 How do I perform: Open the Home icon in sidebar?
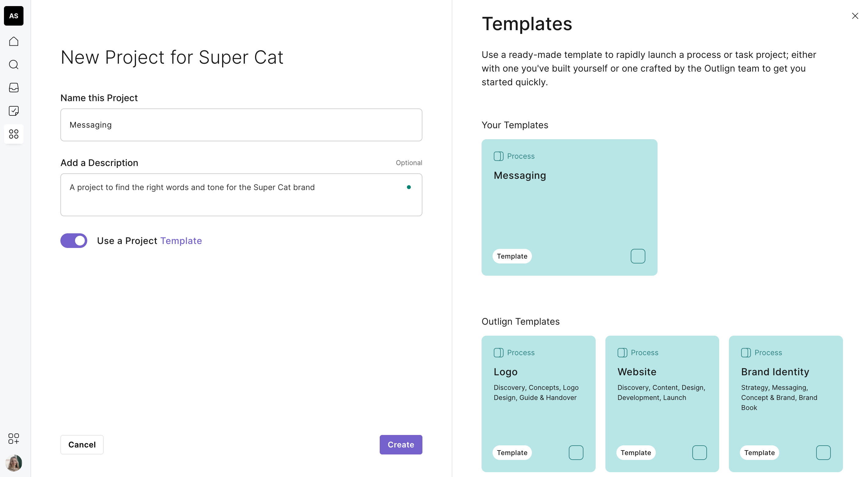(x=14, y=41)
